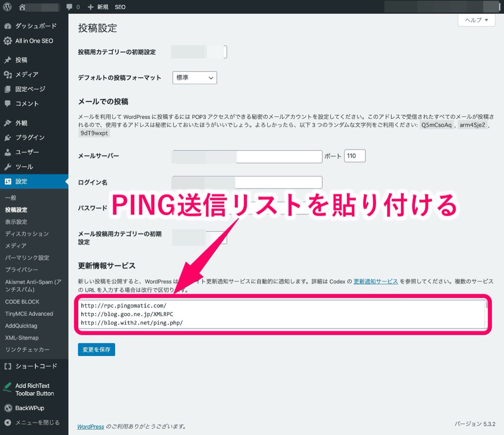
Task: Open ツール sidebar menu
Action: [x=24, y=167]
